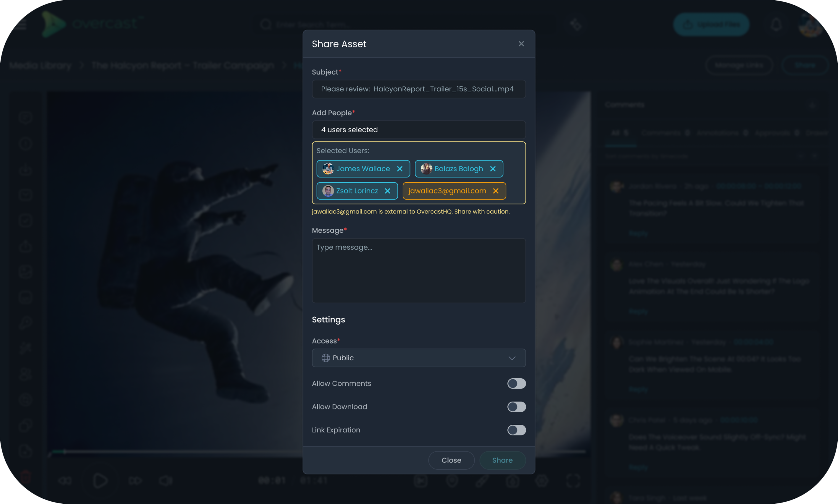
Task: Click James Wallace avatar in chip
Action: (x=328, y=169)
